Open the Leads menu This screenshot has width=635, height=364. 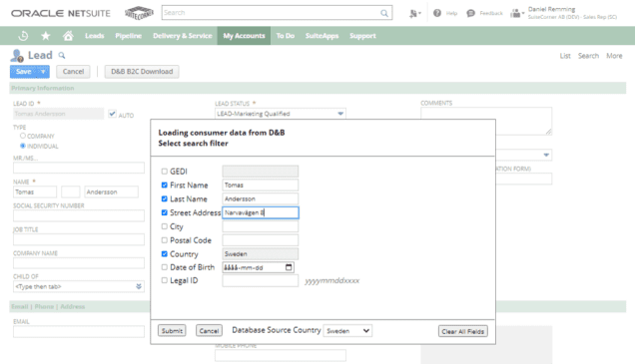click(x=95, y=36)
